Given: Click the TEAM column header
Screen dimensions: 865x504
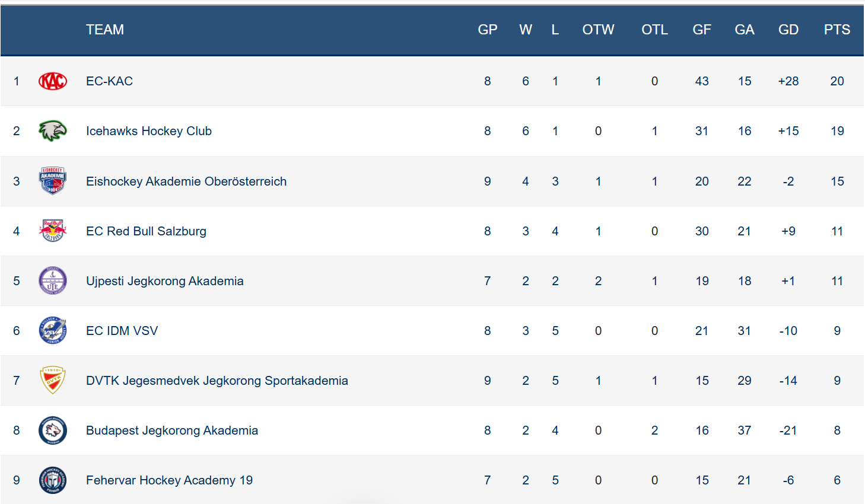Looking at the screenshot, I should pos(105,30).
